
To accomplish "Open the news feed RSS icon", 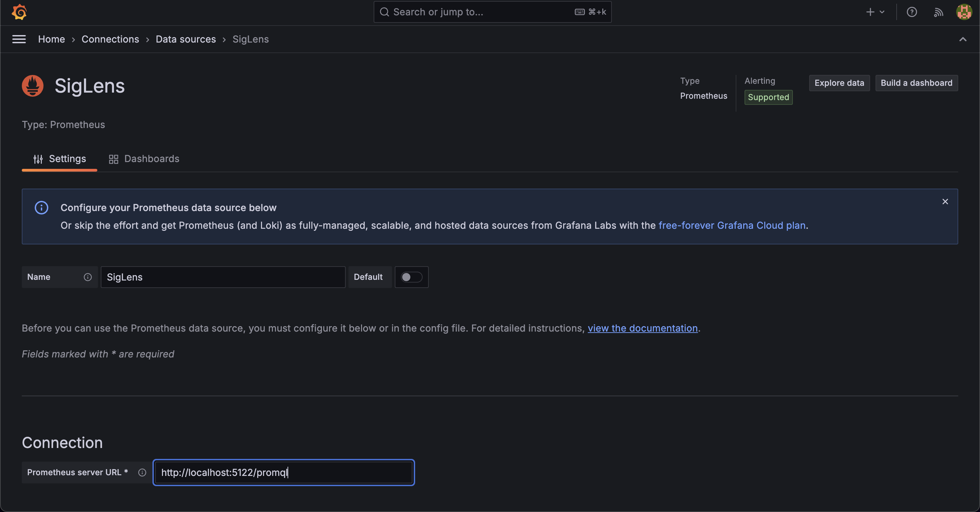I will point(938,12).
